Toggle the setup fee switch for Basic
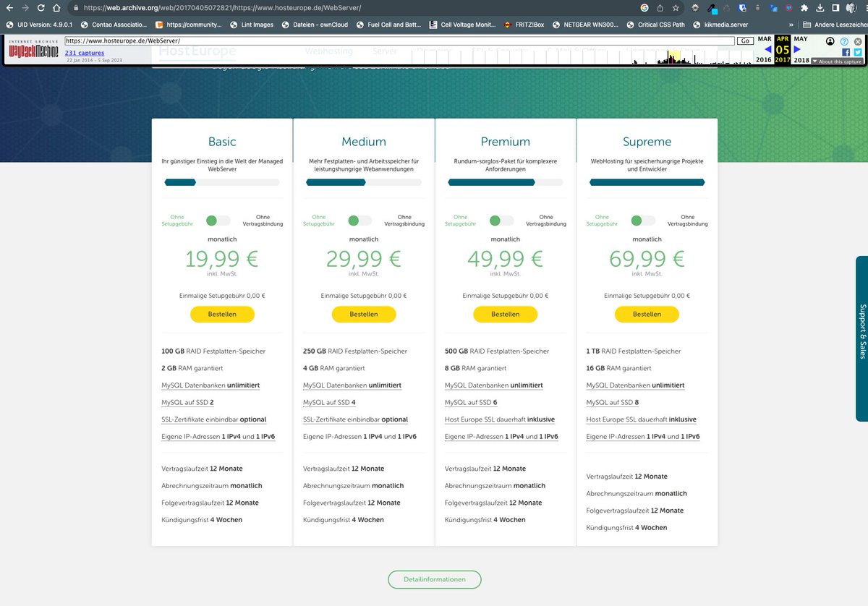The width and height of the screenshot is (868, 606). pos(218,221)
